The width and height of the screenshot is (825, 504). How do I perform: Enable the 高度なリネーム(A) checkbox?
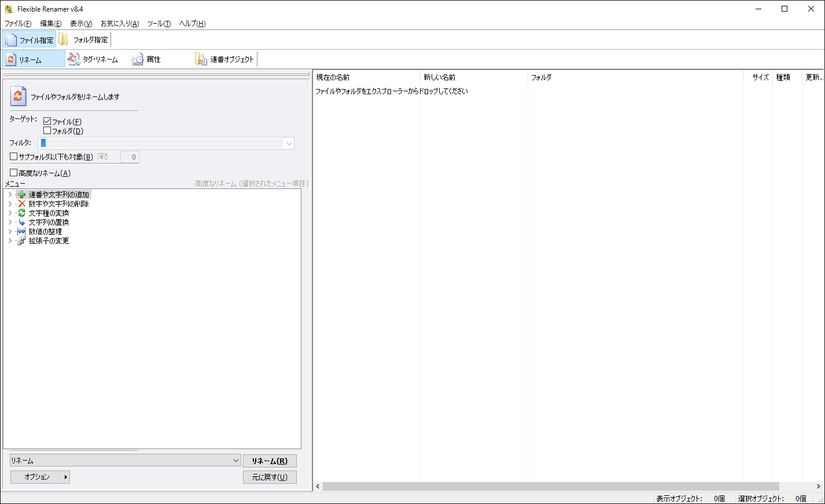(x=14, y=173)
